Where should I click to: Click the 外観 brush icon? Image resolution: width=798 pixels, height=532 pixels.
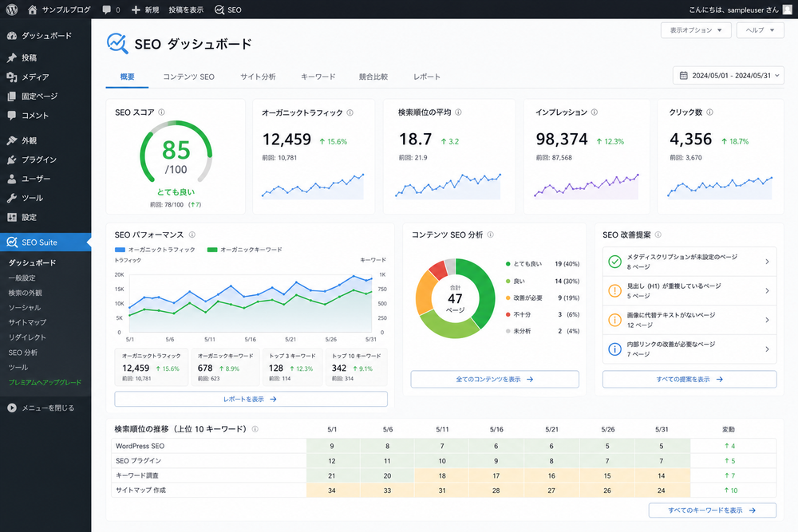click(12, 140)
